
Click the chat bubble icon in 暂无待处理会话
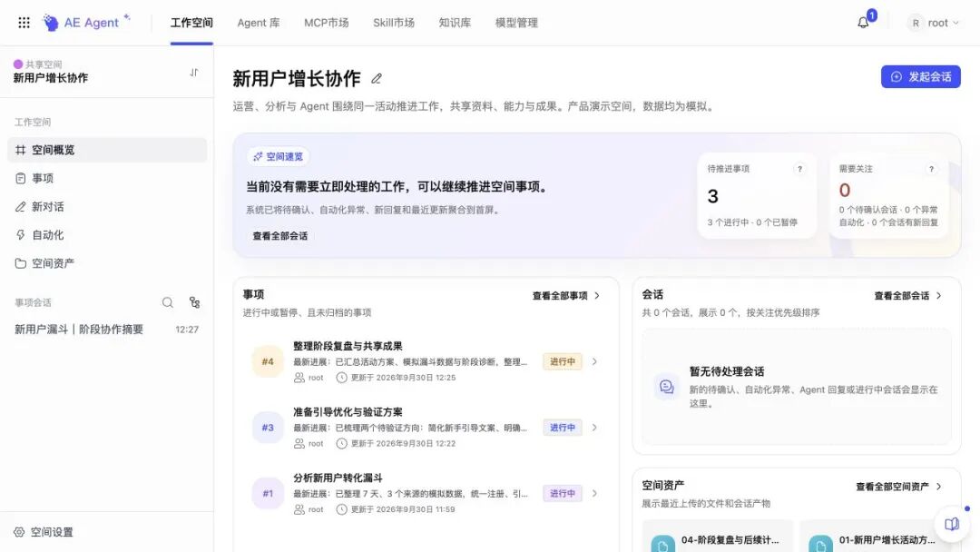[x=666, y=387]
